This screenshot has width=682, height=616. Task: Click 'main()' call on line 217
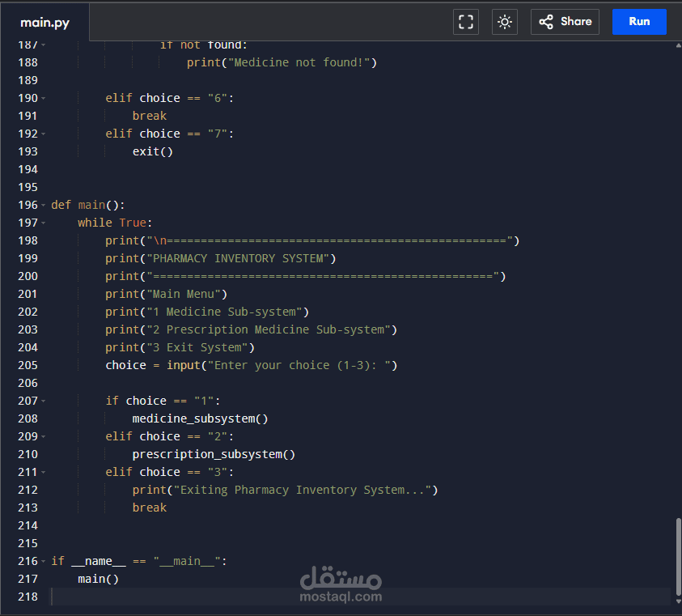(99, 579)
